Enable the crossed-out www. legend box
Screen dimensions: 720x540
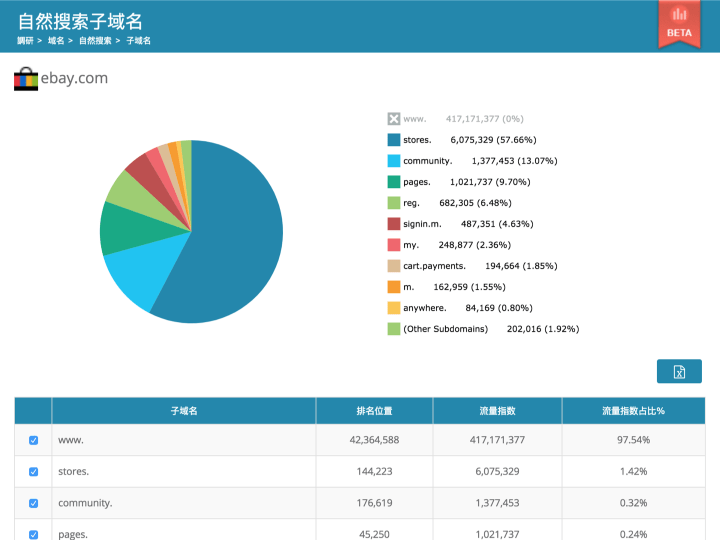point(394,119)
